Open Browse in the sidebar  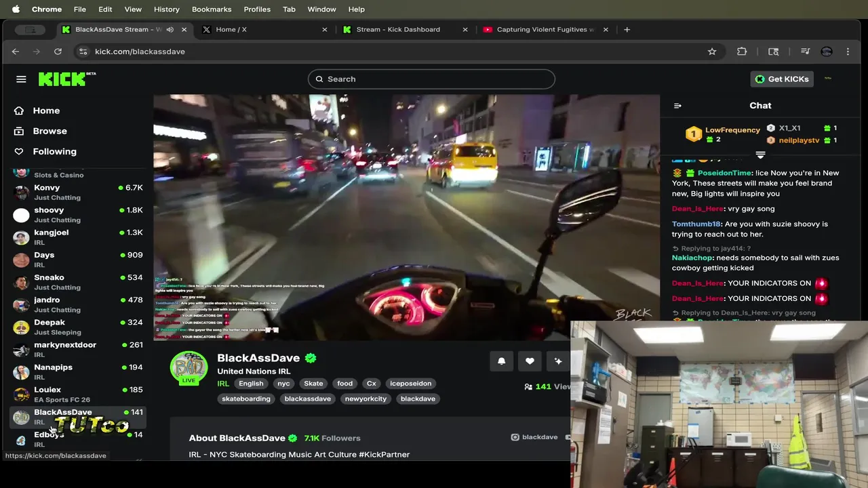(x=50, y=131)
